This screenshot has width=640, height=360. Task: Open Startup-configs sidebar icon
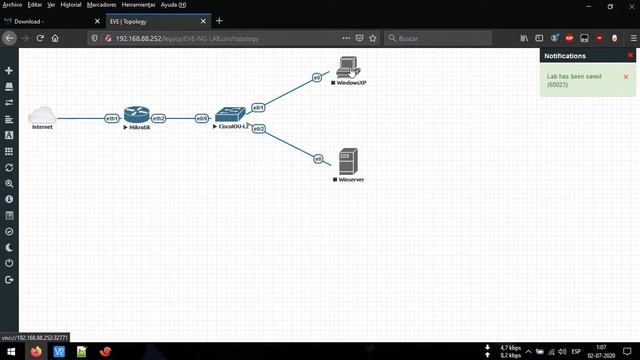tap(9, 119)
